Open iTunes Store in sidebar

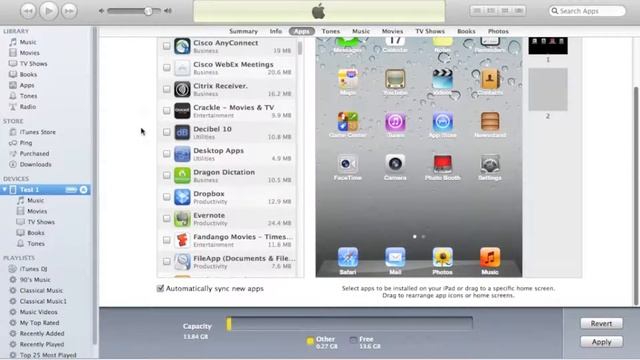point(38,132)
